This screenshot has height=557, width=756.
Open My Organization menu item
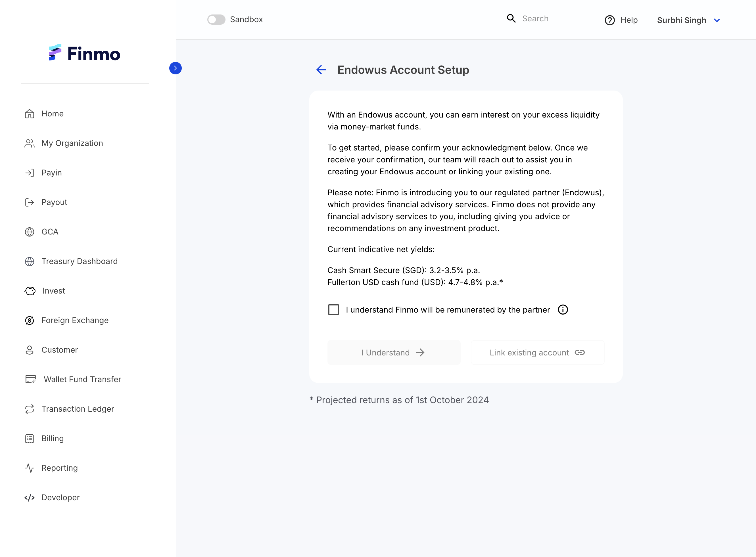(x=72, y=143)
